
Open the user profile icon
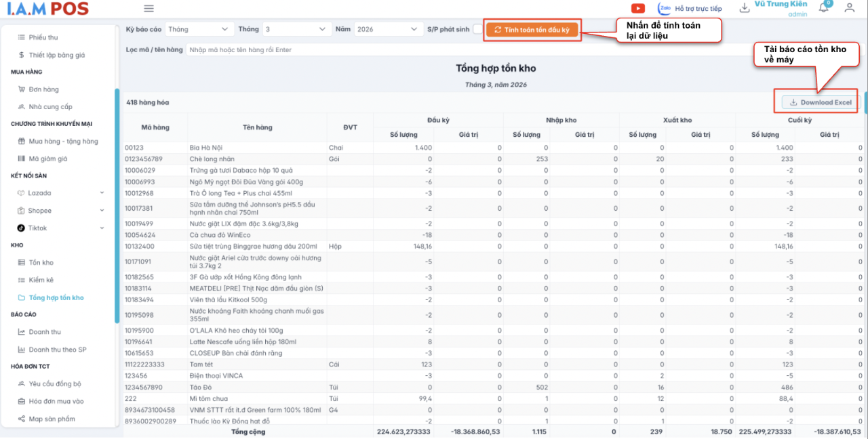tap(849, 8)
